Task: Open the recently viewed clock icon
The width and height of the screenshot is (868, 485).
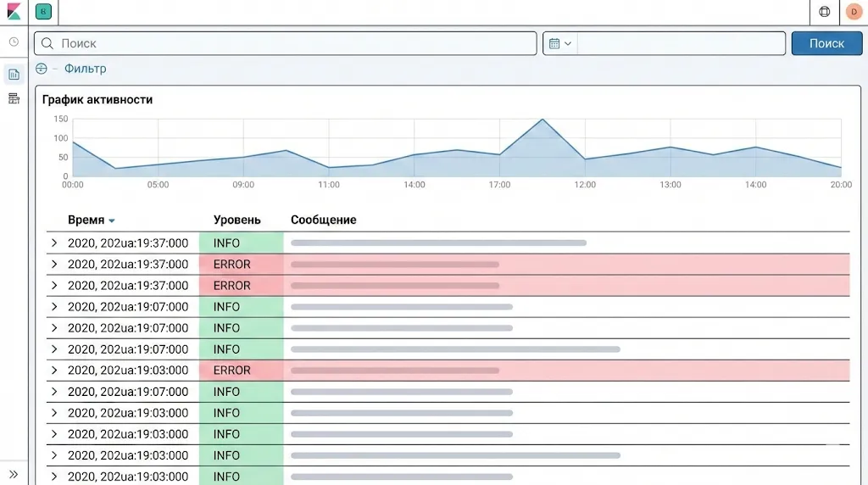Action: pyautogui.click(x=14, y=42)
